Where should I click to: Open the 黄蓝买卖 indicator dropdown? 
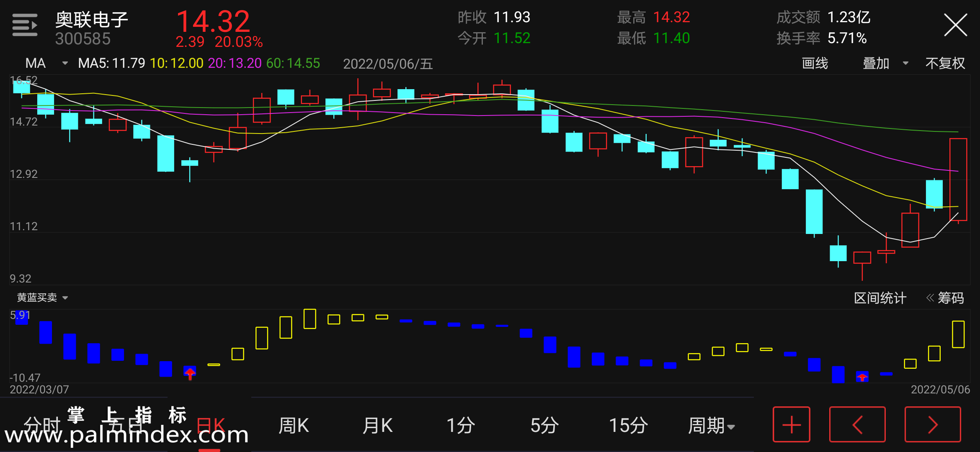[x=42, y=298]
